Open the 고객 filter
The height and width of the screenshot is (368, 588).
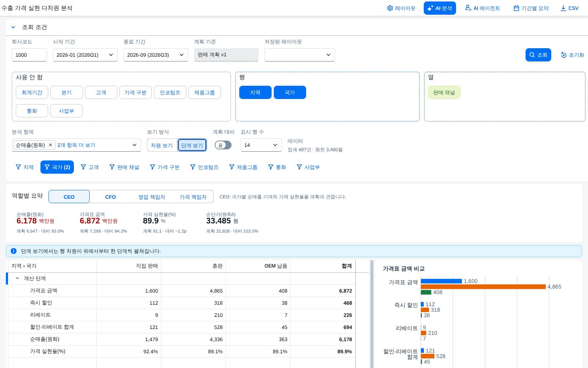pyautogui.click(x=90, y=167)
